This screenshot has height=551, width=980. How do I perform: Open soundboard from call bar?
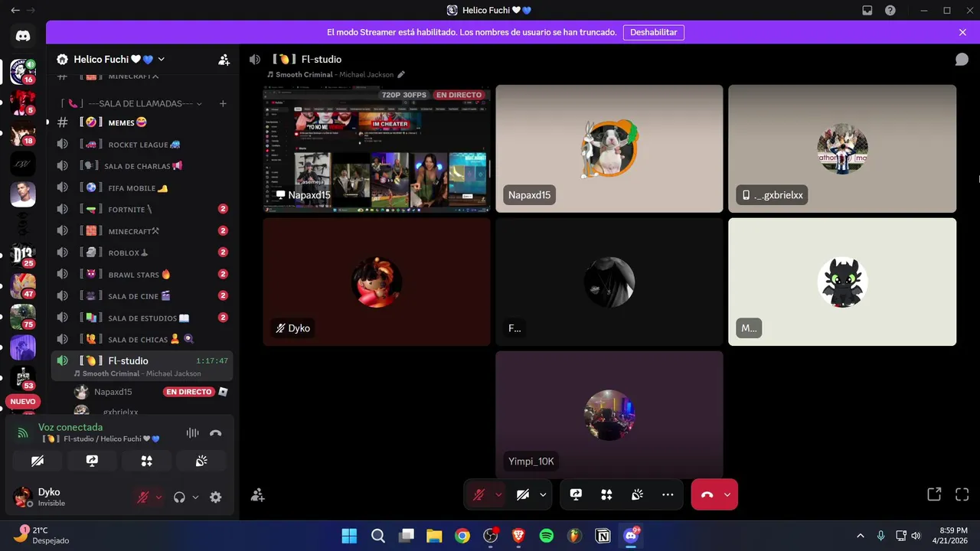(x=637, y=495)
